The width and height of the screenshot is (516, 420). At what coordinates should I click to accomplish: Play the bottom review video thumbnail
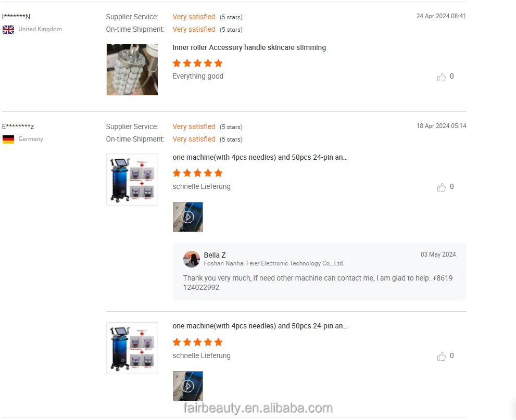coord(188,386)
